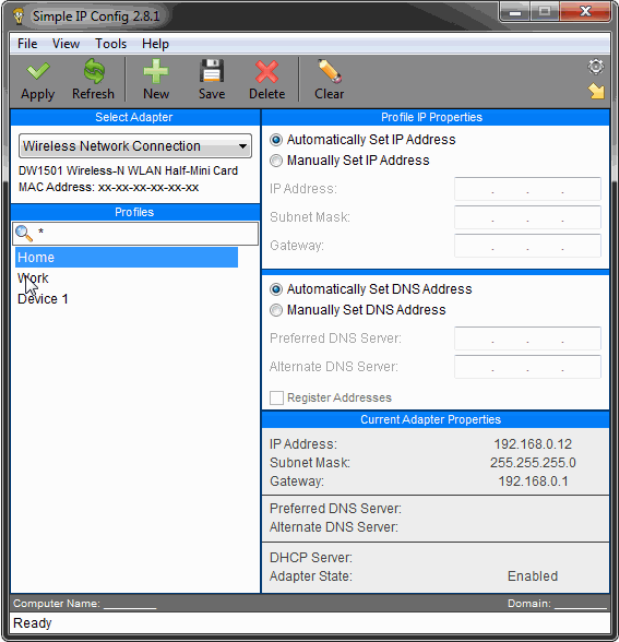Minimize the Simple IP Config window

coord(515,12)
